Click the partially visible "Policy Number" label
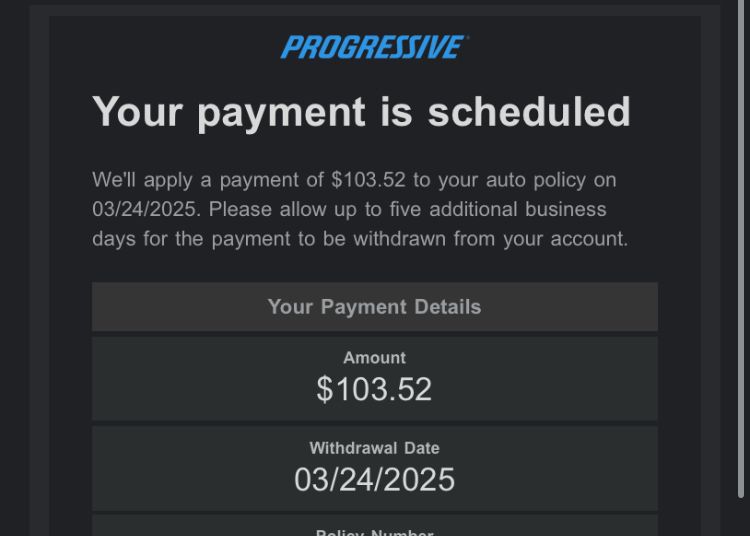Viewport: 750px width, 536px height. [375, 532]
